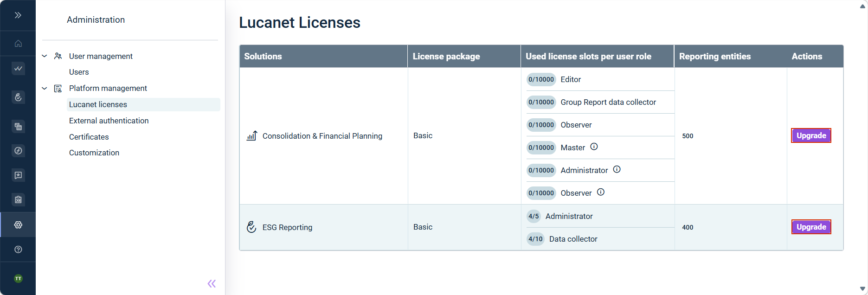Open the Administration gear icon
868x295 pixels.
pyautogui.click(x=18, y=225)
